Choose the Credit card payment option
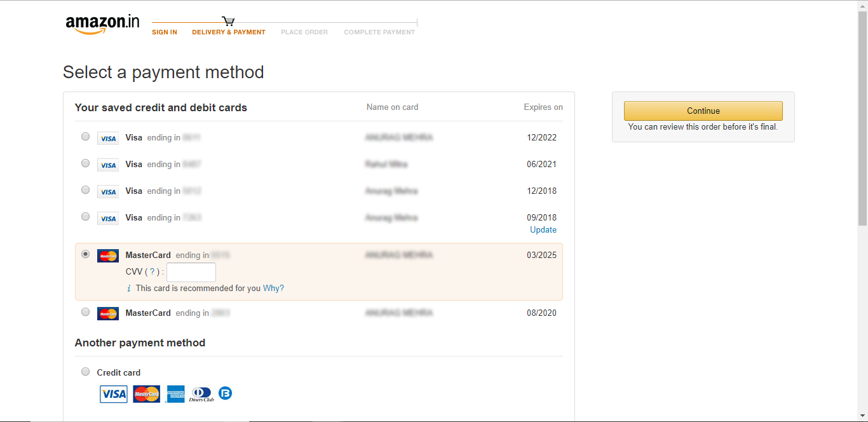Screen dimensions: 868x422 pyautogui.click(x=85, y=372)
